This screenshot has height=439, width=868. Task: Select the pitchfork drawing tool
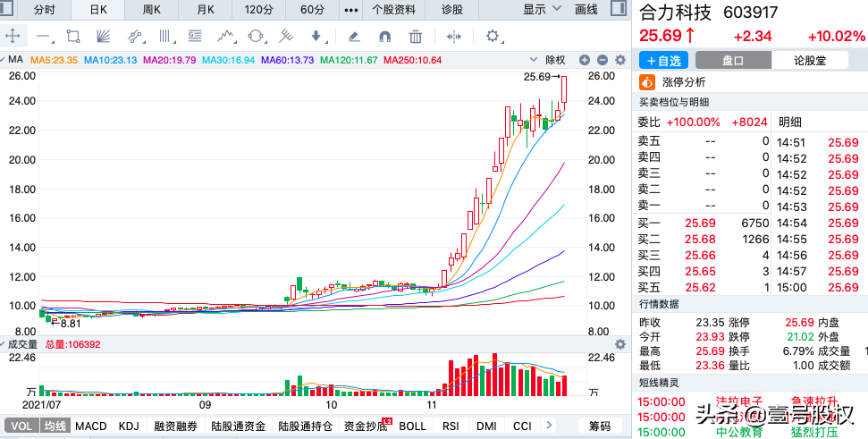[x=286, y=37]
